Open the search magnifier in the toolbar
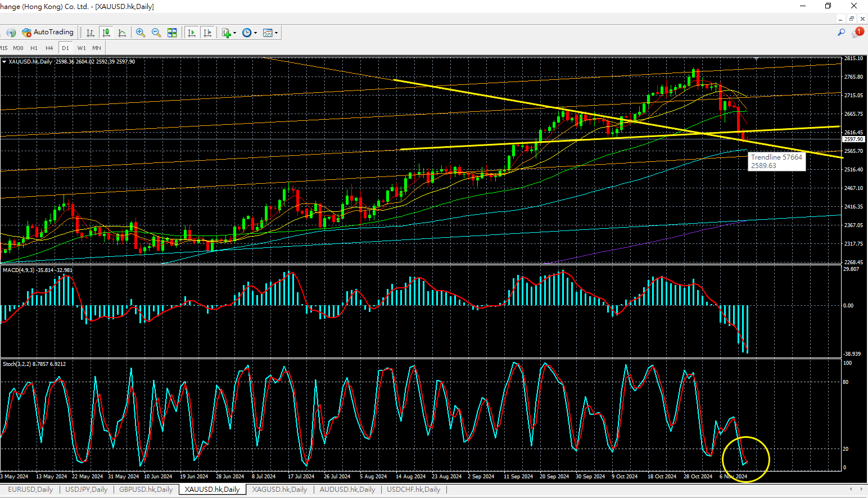 click(x=841, y=33)
